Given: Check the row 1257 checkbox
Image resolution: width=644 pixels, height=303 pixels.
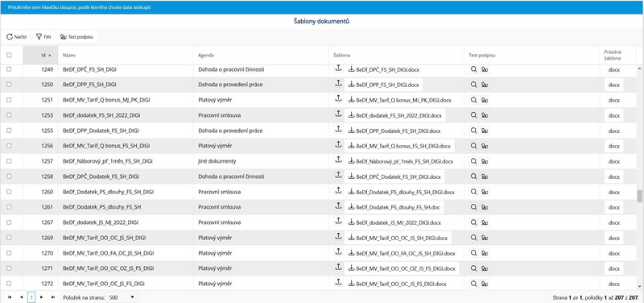Looking at the screenshot, I should (9, 161).
